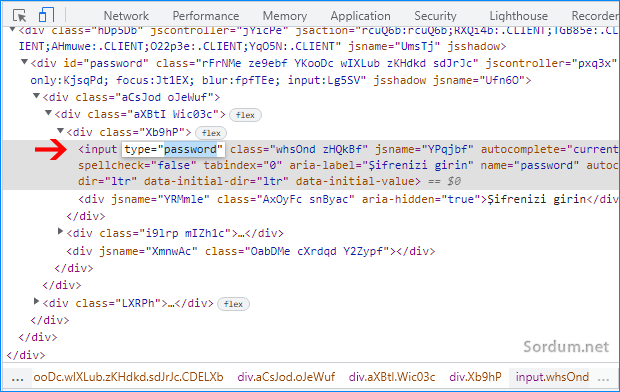Image resolution: width=620 pixels, height=392 pixels.
Task: Expand the LXRPh div node
Action: [x=36, y=301]
